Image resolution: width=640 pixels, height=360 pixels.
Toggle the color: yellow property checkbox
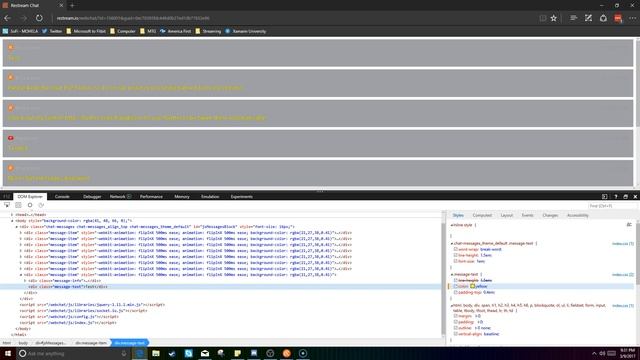456,286
